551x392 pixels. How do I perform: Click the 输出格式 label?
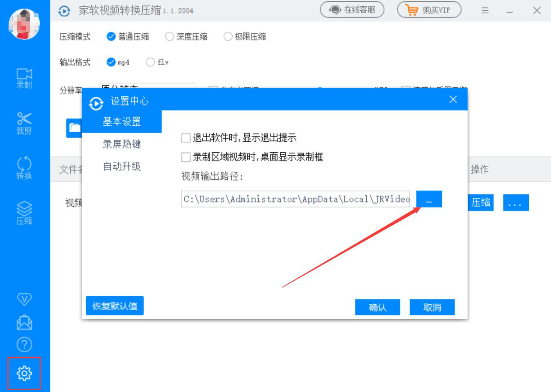75,62
